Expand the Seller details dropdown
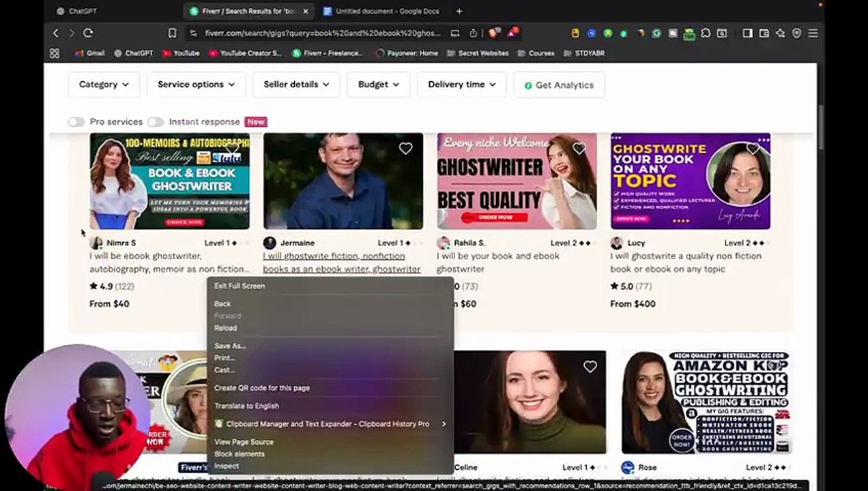This screenshot has width=868, height=491. 296,85
